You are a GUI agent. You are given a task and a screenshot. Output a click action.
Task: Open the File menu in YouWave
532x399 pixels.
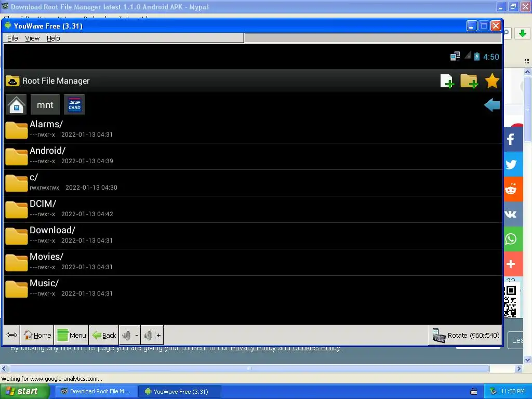tap(12, 38)
